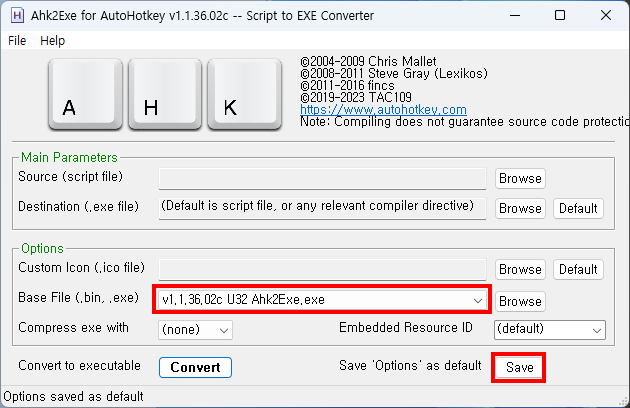
Task: Click the K key logo image
Action: pyautogui.click(x=244, y=94)
